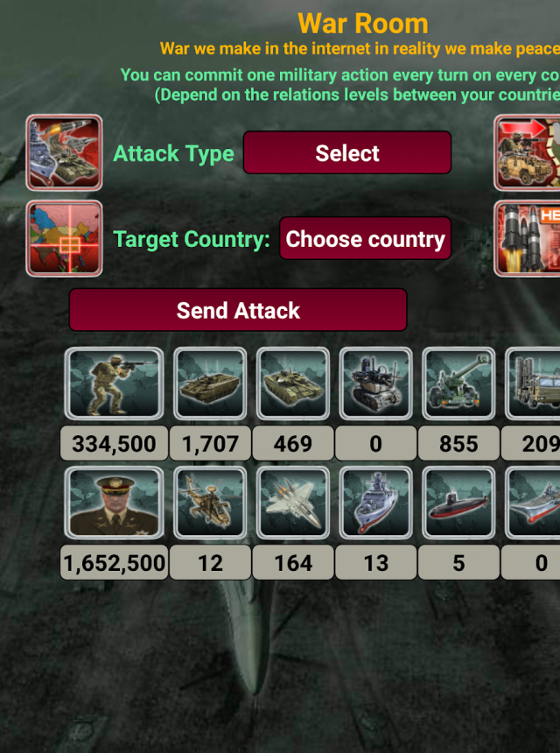Click the Attack Type military units icon
The width and height of the screenshot is (560, 753).
click(x=64, y=152)
